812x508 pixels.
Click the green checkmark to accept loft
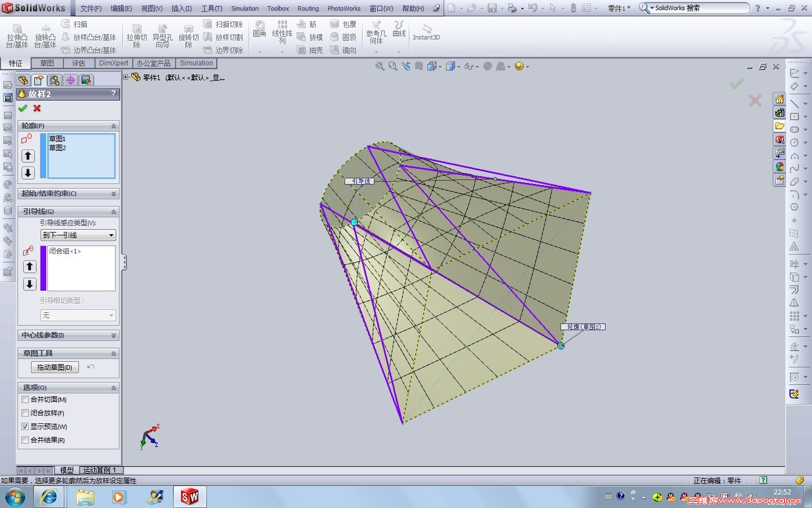pos(23,108)
